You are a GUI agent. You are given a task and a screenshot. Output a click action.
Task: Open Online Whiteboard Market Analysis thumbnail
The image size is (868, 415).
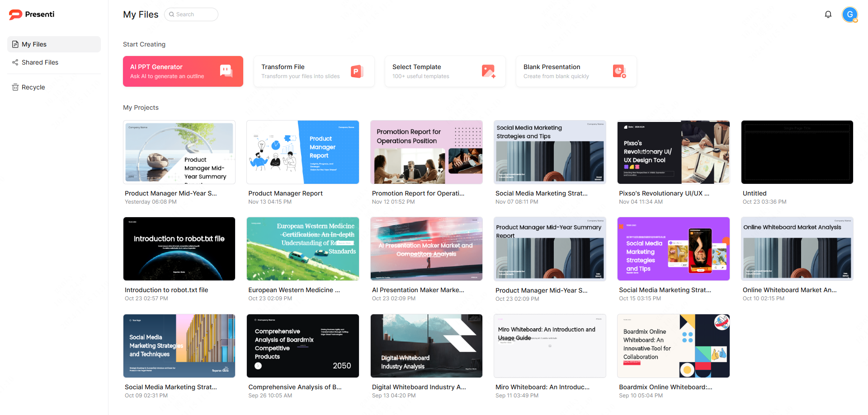click(x=797, y=249)
